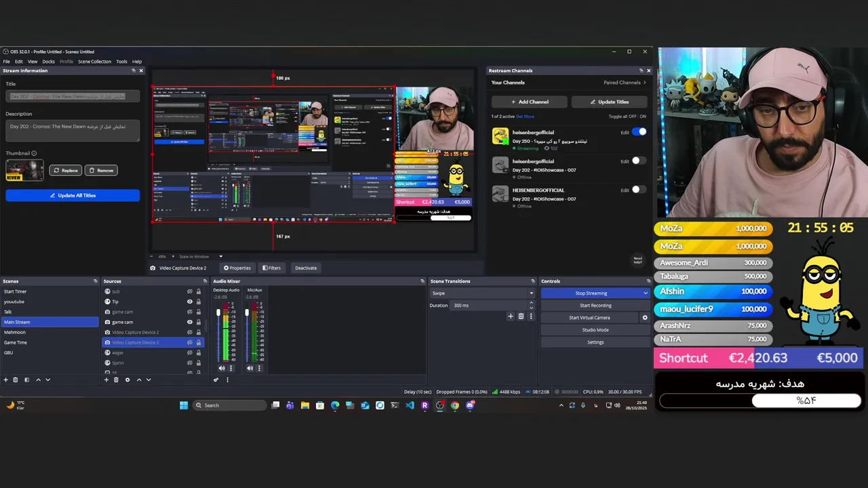Click Edit for the Day 250 channel
The width and height of the screenshot is (868, 488).
(x=625, y=133)
